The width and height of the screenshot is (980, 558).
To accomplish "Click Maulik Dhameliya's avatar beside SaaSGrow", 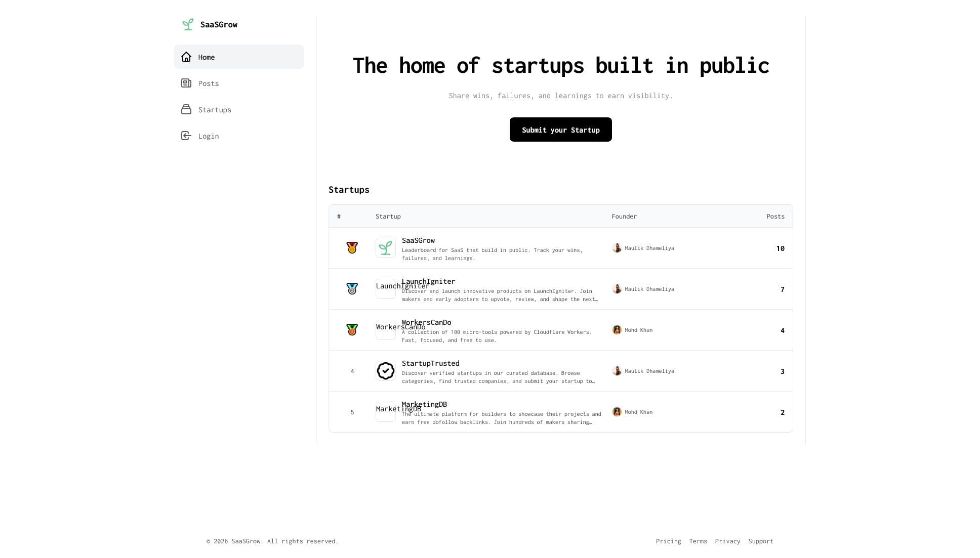I will coord(617,248).
